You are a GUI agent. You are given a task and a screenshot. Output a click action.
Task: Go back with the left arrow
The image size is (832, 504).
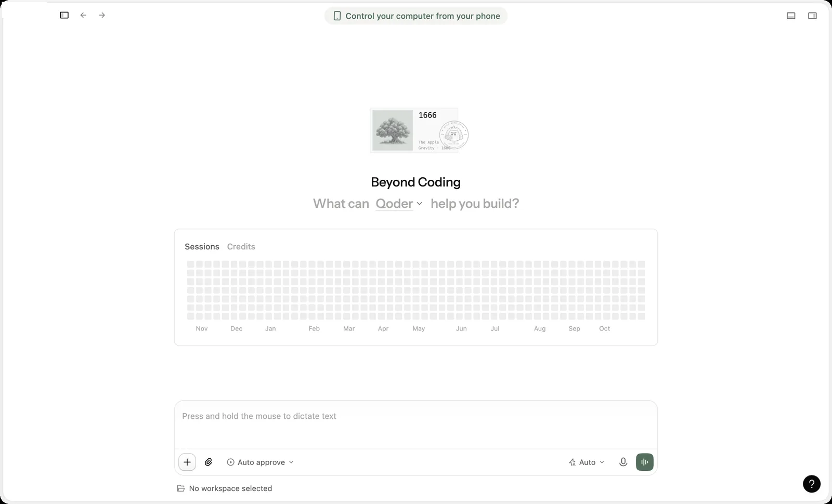(x=83, y=15)
